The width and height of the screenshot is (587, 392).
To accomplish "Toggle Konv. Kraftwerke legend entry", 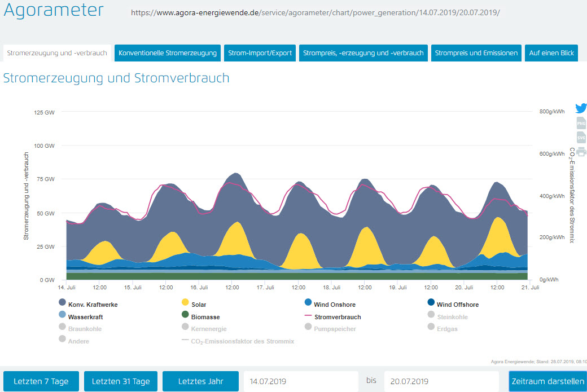I will pos(93,305).
